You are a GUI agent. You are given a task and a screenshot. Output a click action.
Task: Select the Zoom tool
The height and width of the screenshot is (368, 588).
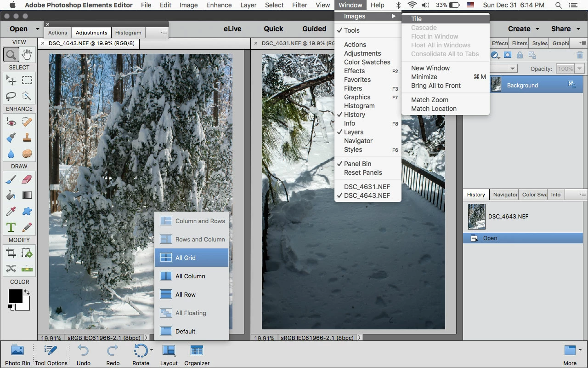pyautogui.click(x=11, y=55)
